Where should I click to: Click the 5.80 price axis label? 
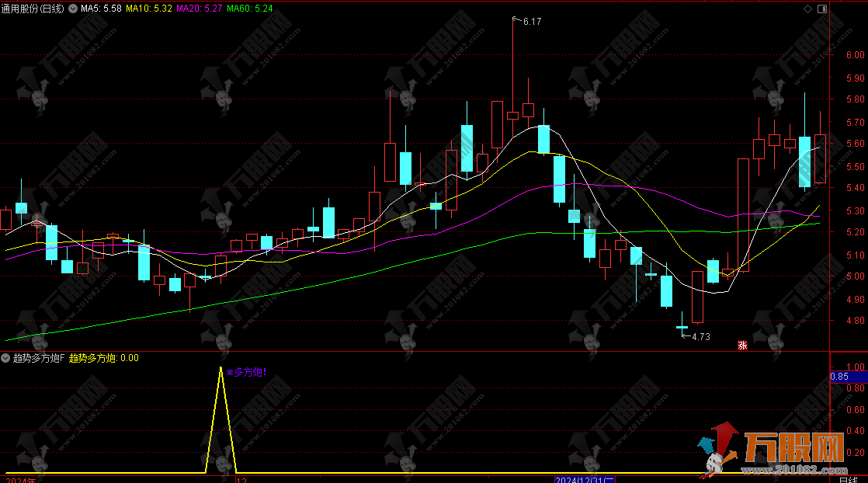[856, 99]
